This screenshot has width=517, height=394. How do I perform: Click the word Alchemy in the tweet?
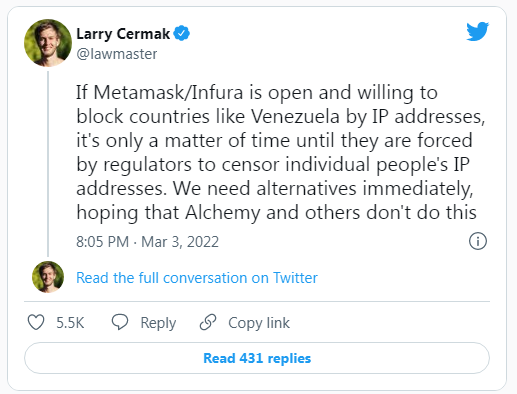[223, 213]
